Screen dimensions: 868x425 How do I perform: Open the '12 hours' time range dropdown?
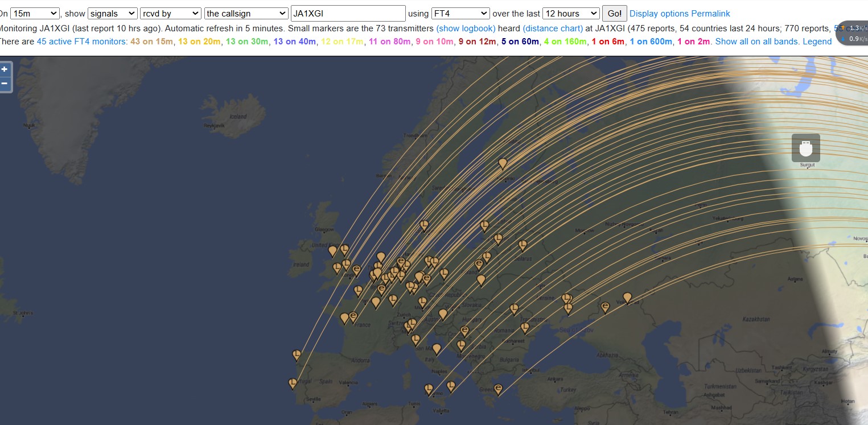pyautogui.click(x=571, y=13)
